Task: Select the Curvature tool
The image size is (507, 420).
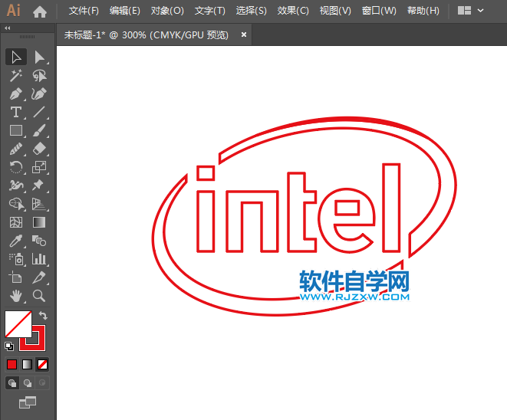Action: point(39,94)
